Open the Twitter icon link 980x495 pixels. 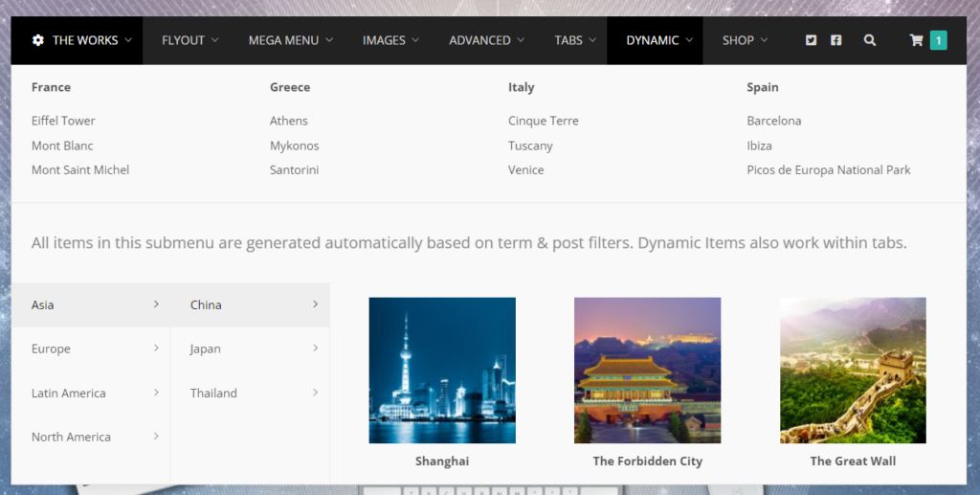[811, 40]
